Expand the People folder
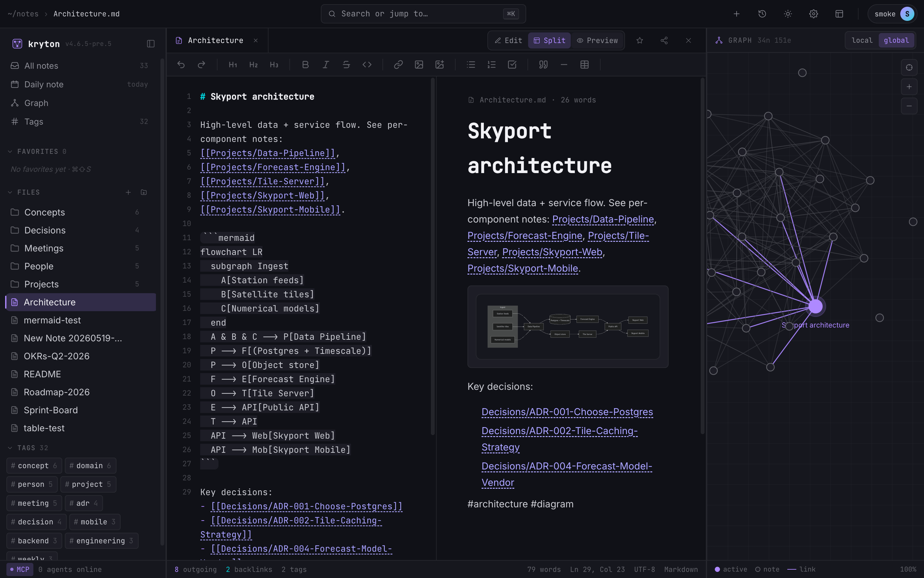This screenshot has width=924, height=578. click(81, 266)
